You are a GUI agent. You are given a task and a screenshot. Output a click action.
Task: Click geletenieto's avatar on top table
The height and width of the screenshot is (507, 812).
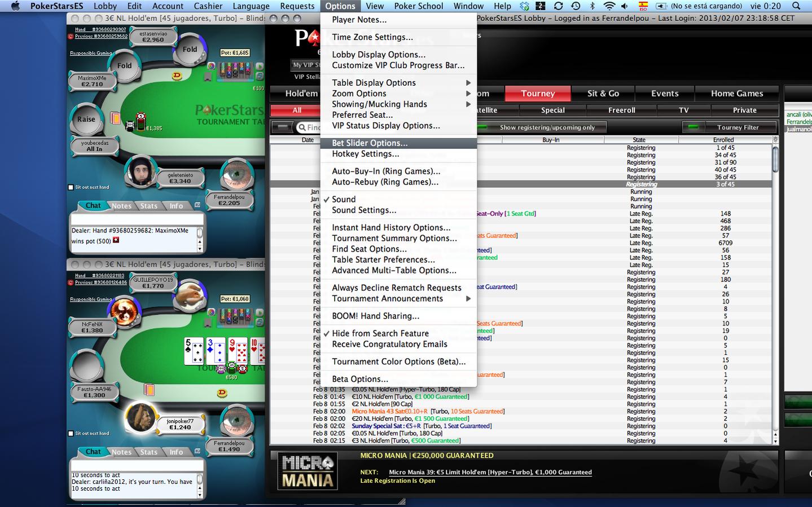point(141,171)
